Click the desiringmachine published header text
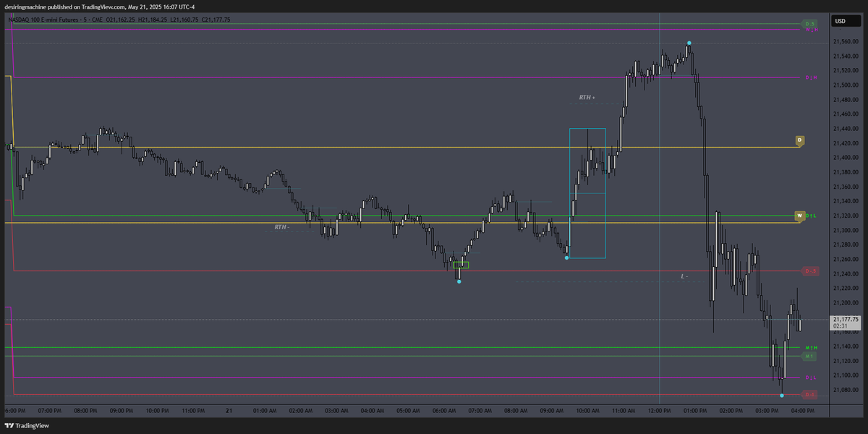The height and width of the screenshot is (434, 868). click(98, 7)
